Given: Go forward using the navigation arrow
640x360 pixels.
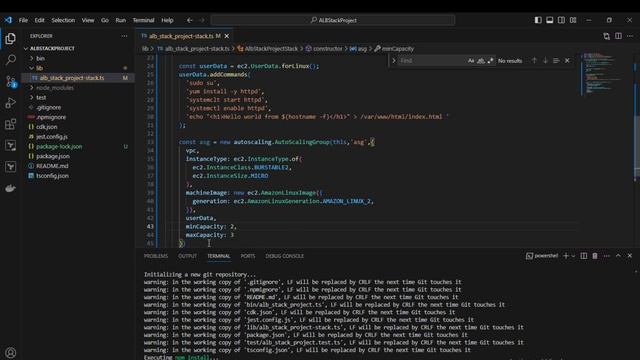Looking at the screenshot, I should tap(202, 20).
